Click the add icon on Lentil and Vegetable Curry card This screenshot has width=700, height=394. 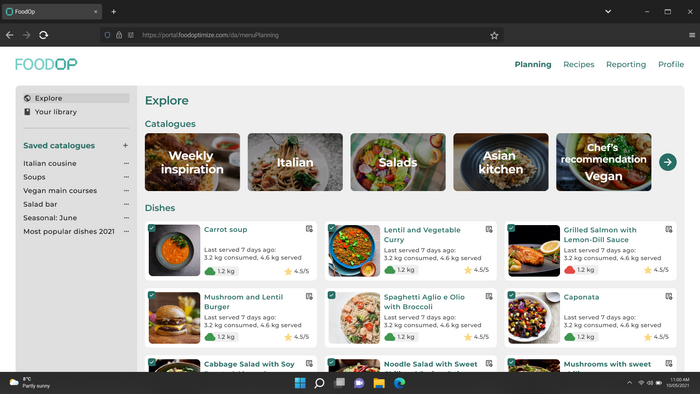click(489, 229)
